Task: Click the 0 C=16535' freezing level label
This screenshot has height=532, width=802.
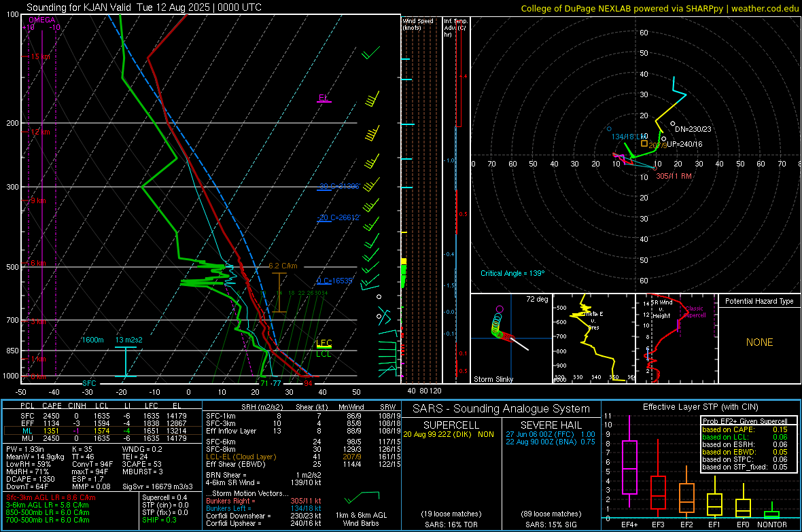Action: pyautogui.click(x=334, y=281)
